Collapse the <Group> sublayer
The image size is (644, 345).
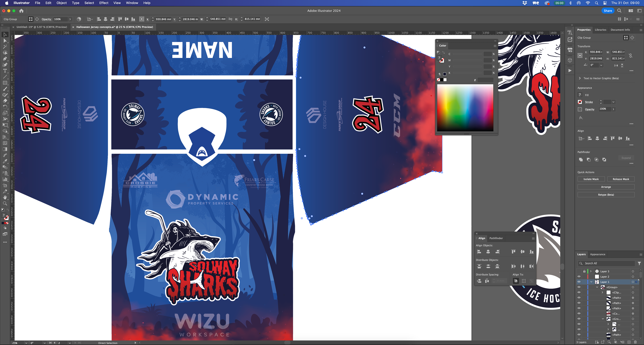point(597,287)
